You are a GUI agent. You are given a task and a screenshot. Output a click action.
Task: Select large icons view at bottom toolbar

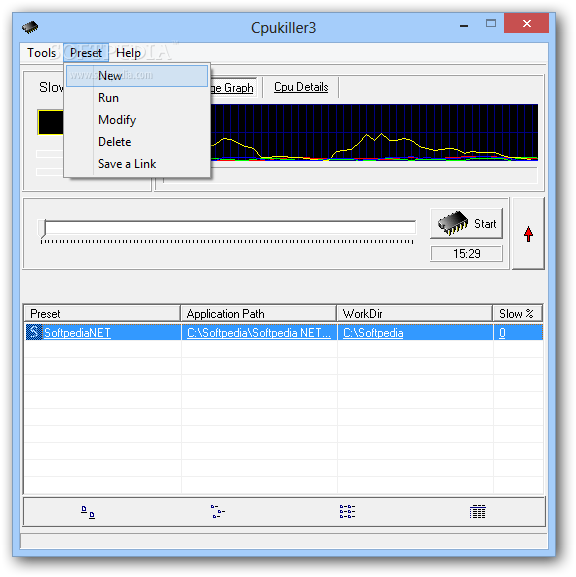88,512
